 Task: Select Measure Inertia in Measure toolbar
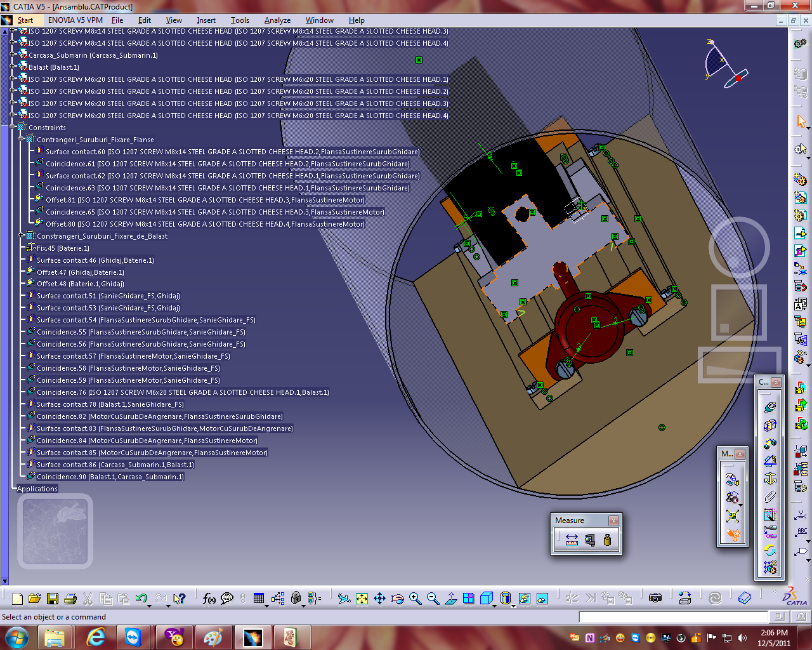coord(607,540)
